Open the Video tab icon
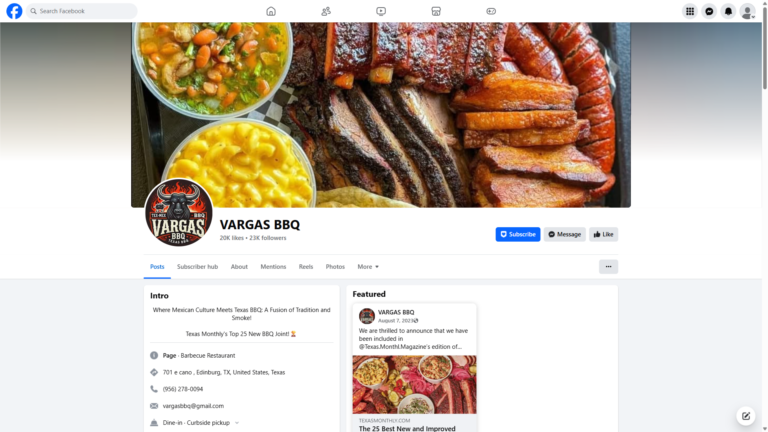 point(381,11)
